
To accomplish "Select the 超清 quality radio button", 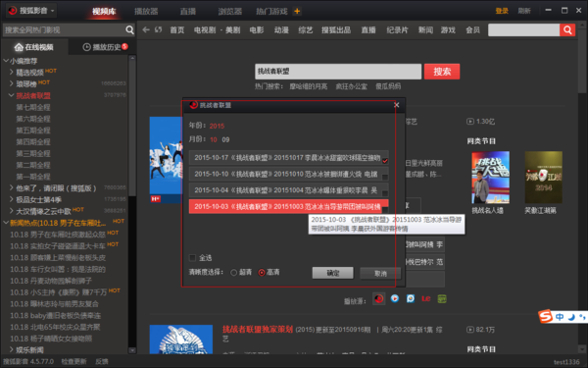I will [x=233, y=272].
